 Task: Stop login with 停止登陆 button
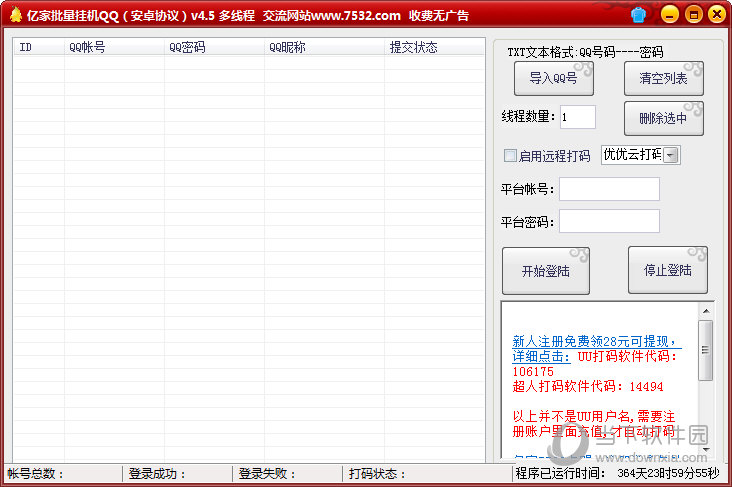668,270
